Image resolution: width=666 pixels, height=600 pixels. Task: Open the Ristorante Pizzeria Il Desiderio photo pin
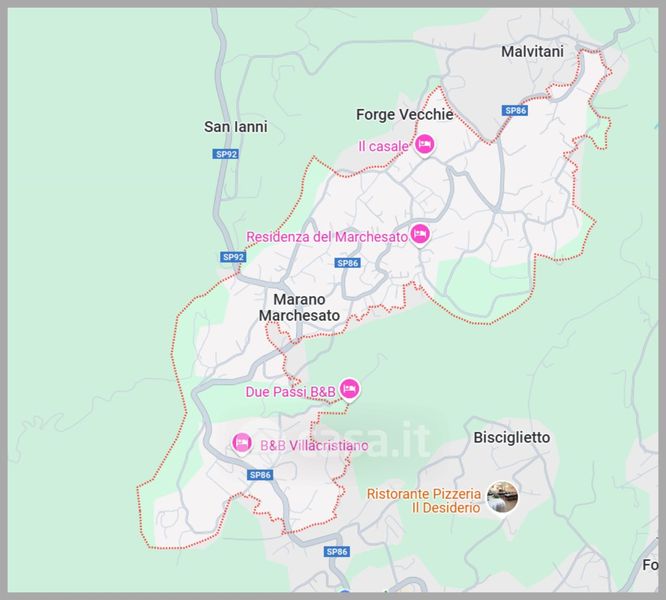pyautogui.click(x=502, y=497)
